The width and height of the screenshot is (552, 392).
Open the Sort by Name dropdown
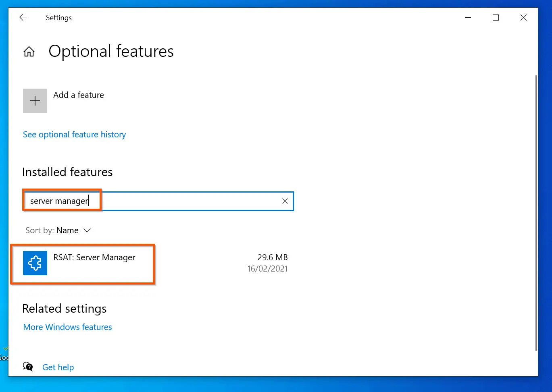(58, 230)
